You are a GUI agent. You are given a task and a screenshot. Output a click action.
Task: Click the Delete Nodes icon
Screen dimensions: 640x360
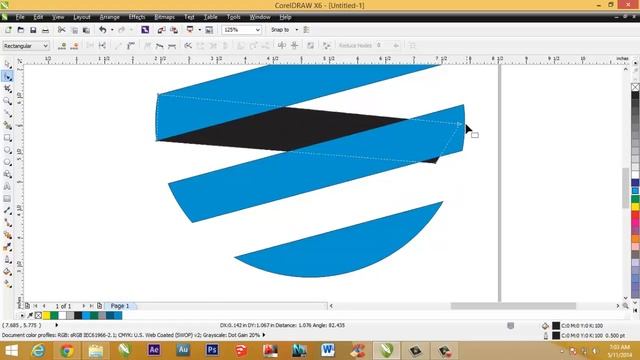tap(74, 46)
